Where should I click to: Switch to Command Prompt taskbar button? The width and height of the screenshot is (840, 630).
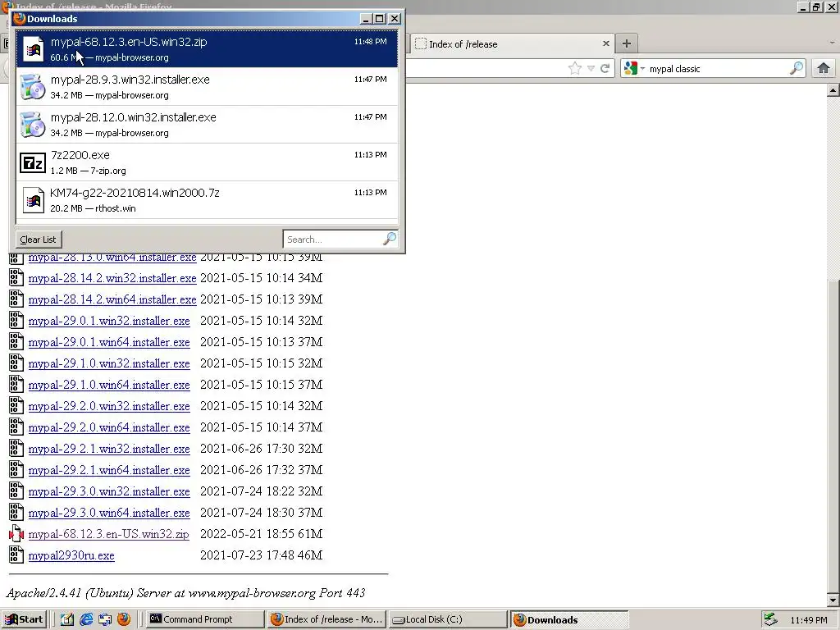tap(204, 619)
